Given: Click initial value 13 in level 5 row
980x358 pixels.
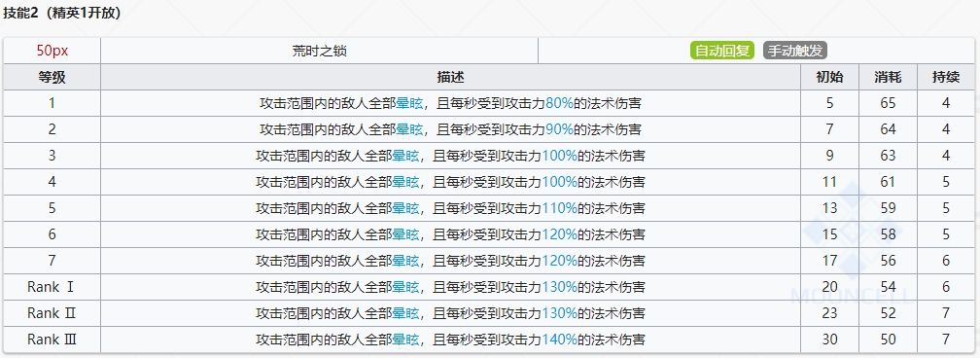Looking at the screenshot, I should (829, 208).
